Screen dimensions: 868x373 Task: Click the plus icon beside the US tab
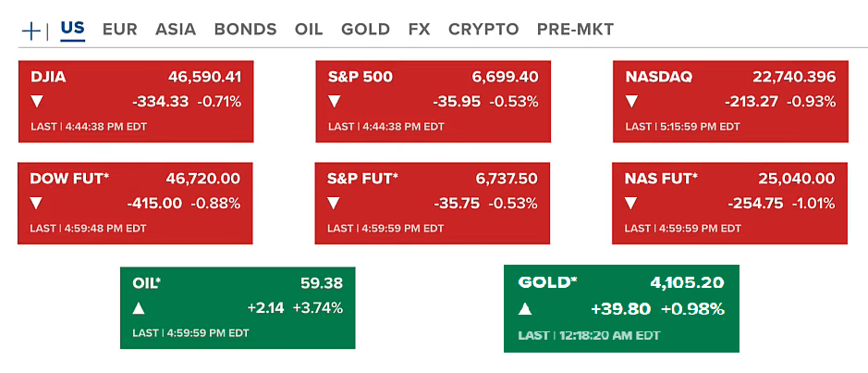(31, 31)
